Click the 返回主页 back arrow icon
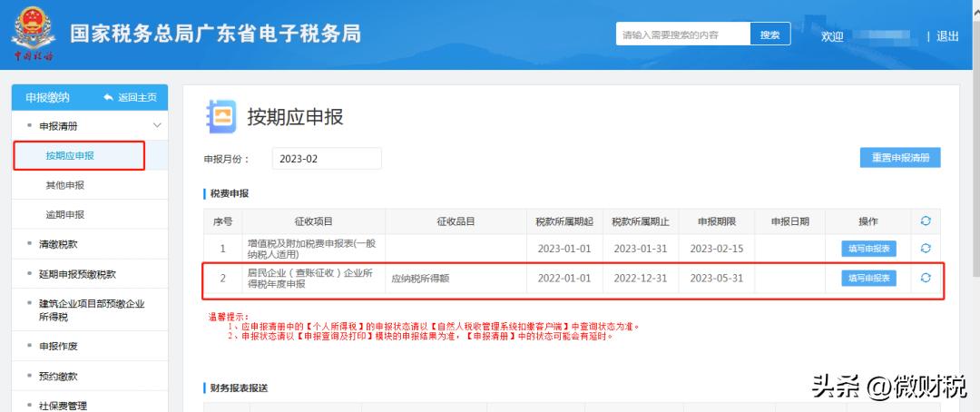This screenshot has height=412, width=980. (109, 97)
